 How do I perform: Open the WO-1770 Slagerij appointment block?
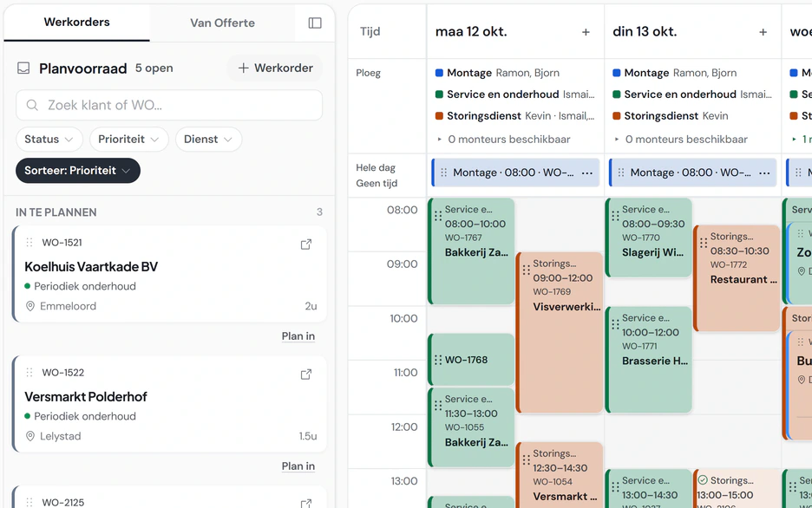(x=649, y=238)
